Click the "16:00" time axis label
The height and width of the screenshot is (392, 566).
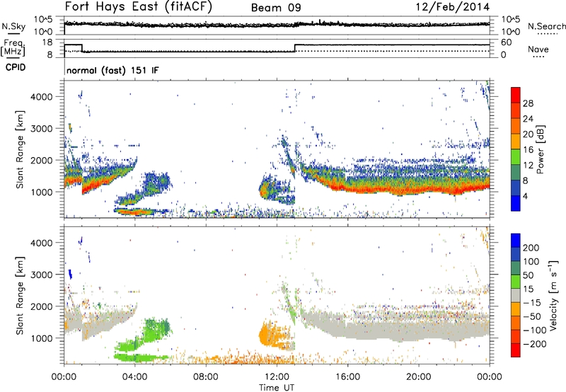[x=347, y=377]
